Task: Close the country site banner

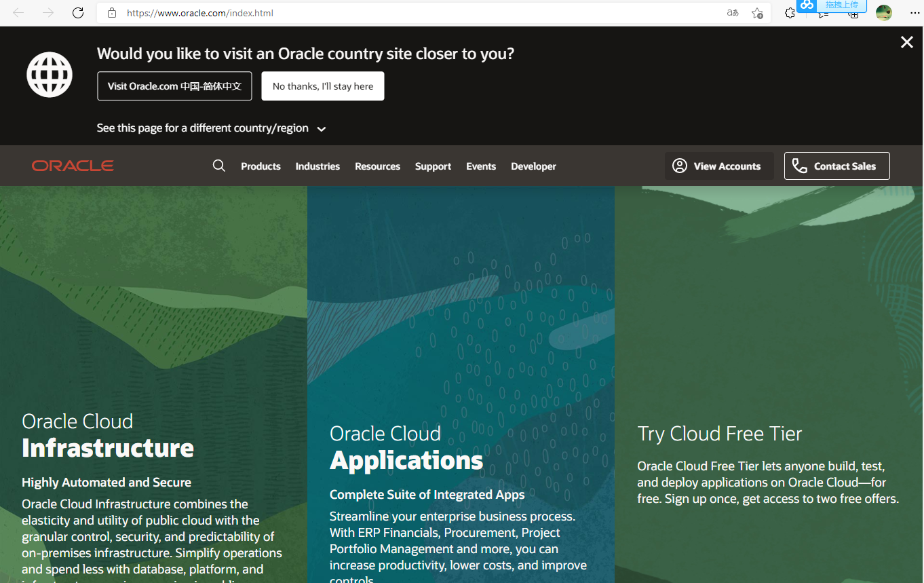Action: [x=906, y=42]
